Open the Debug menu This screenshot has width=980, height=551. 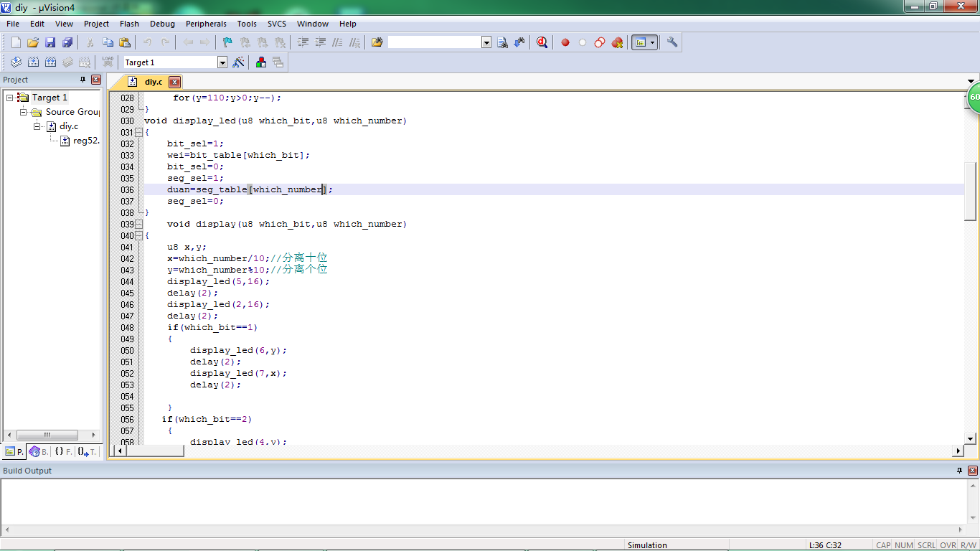tap(162, 24)
